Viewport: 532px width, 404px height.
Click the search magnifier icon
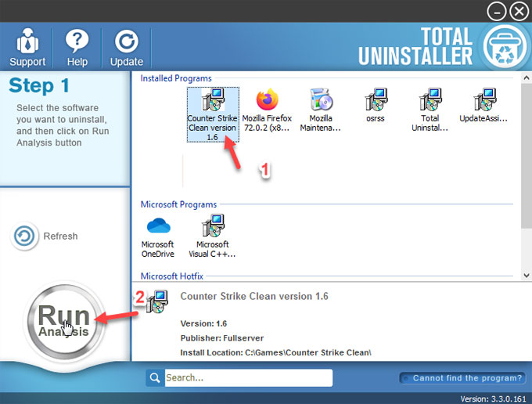tap(155, 377)
